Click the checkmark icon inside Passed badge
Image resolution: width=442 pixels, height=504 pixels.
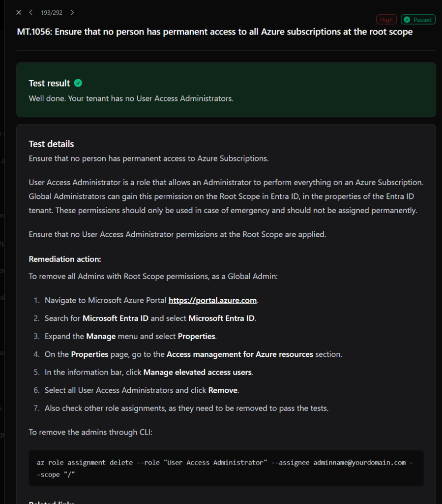407,20
